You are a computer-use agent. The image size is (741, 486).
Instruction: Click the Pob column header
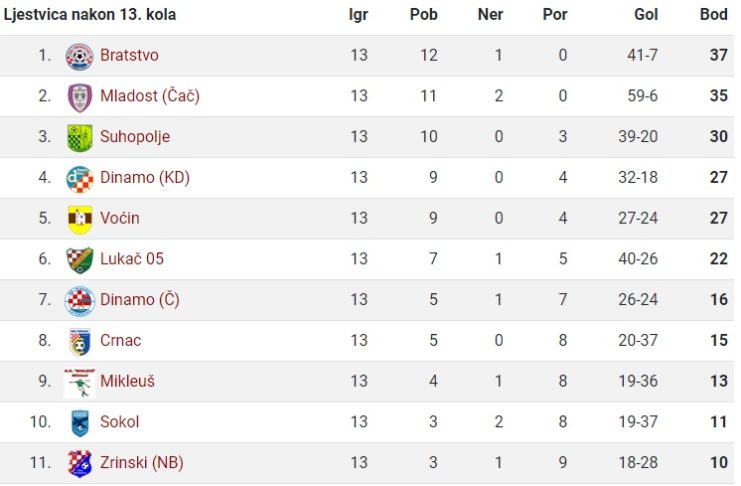(x=423, y=14)
